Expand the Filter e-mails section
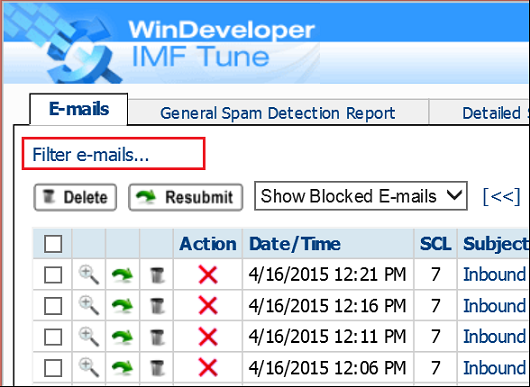This screenshot has height=387, width=530. click(91, 155)
